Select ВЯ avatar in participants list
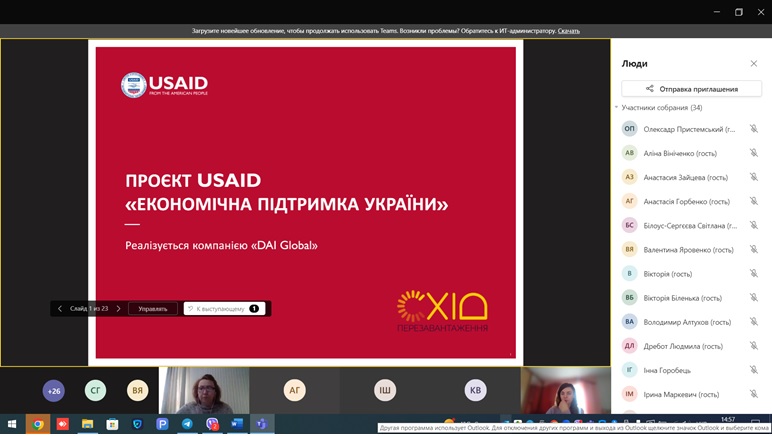 (629, 249)
